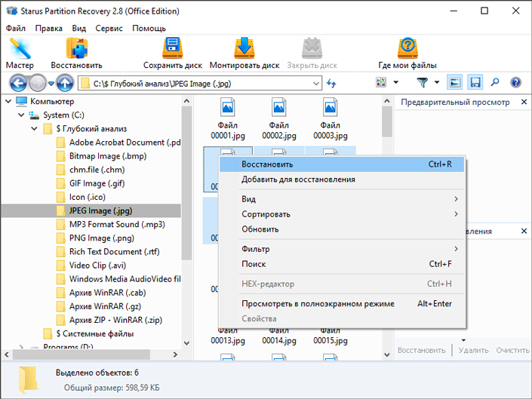Screen dimensions: 532x399
Task: Select Bitmap Image (.bmp) folder
Action: pos(102,156)
